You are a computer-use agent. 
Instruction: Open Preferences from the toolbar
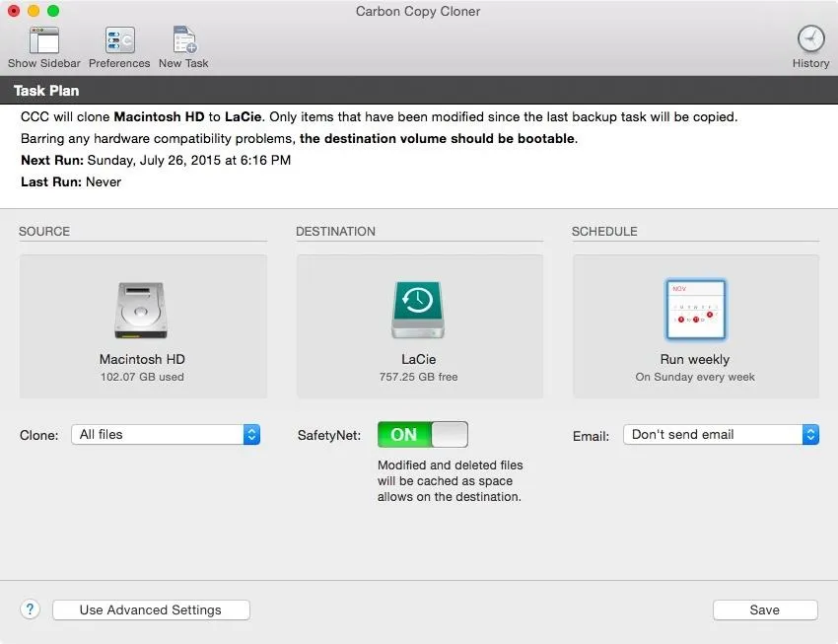119,40
